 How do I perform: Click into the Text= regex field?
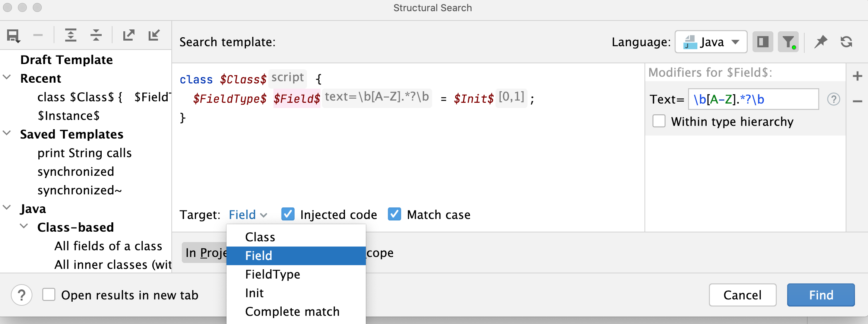tap(753, 99)
